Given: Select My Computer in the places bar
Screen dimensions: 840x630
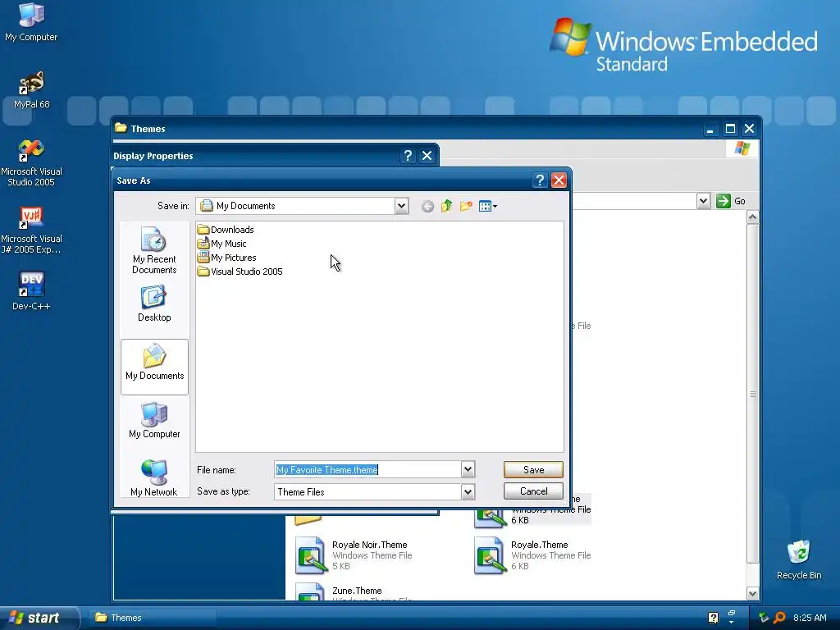Looking at the screenshot, I should point(154,421).
